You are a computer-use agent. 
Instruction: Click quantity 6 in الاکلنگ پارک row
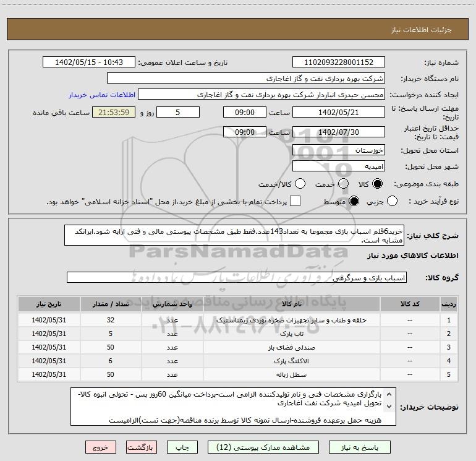pos(110,361)
